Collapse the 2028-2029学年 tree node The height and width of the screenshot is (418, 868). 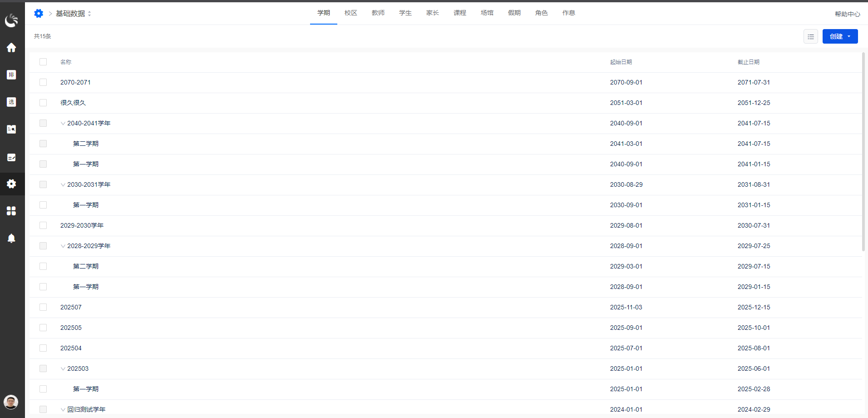[63, 246]
